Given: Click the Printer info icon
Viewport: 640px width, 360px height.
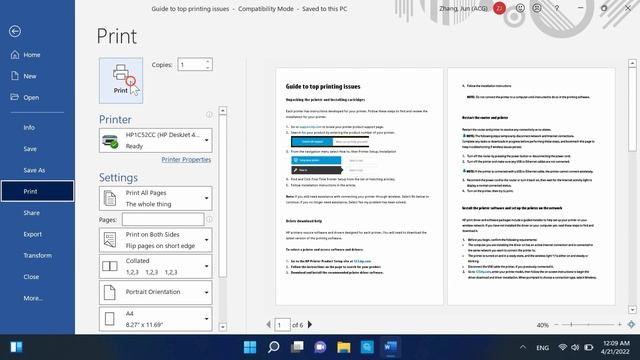Looking at the screenshot, I should [x=209, y=115].
